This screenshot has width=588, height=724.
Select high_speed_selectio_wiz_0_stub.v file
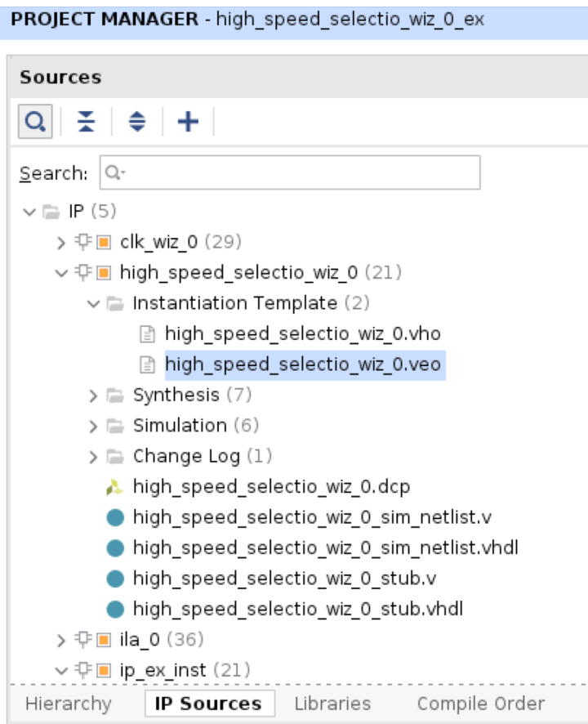tap(283, 579)
